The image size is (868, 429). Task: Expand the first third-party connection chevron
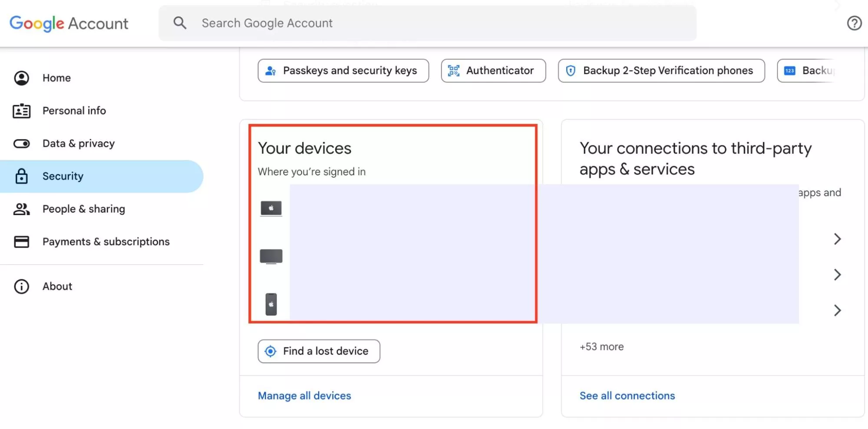tap(838, 239)
